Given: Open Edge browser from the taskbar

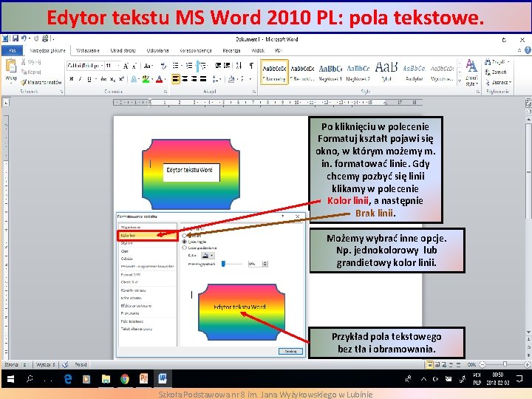Looking at the screenshot, I should [x=68, y=378].
